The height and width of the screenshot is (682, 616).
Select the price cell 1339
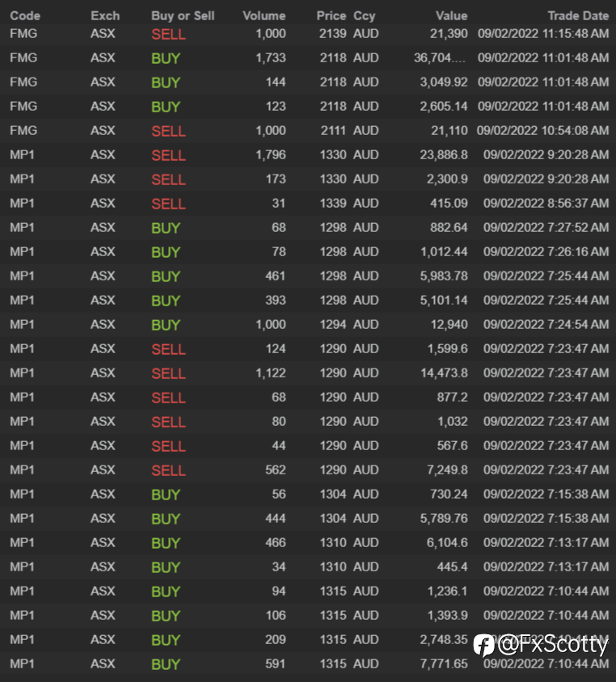point(333,204)
